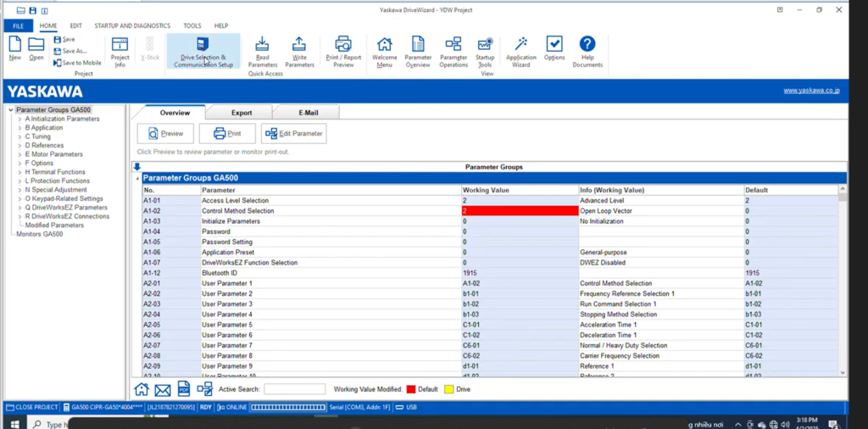Open the www.yaskawa.co.jp link
This screenshot has width=868, height=429.
810,91
